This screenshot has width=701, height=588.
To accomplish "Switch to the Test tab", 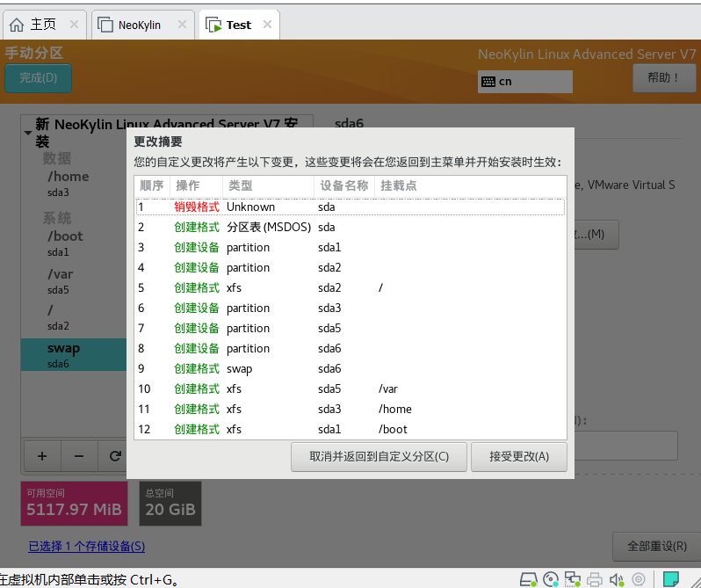I will 239,25.
